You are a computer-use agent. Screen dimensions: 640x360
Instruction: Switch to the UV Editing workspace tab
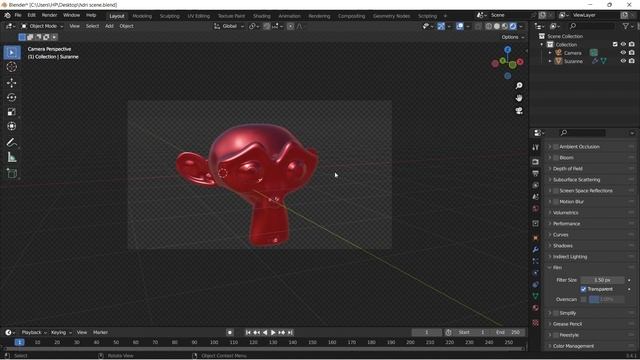pyautogui.click(x=199, y=16)
